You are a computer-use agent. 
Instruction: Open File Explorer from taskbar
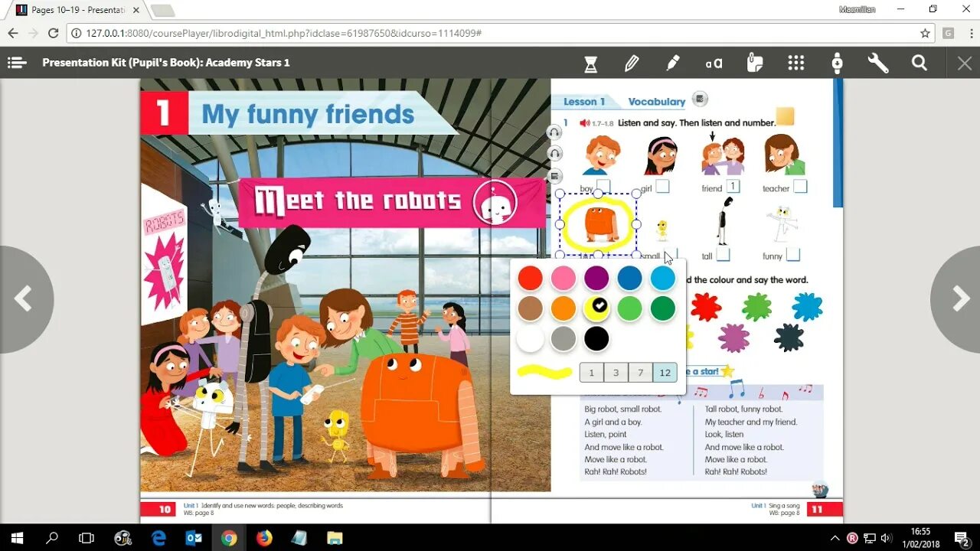tap(335, 538)
